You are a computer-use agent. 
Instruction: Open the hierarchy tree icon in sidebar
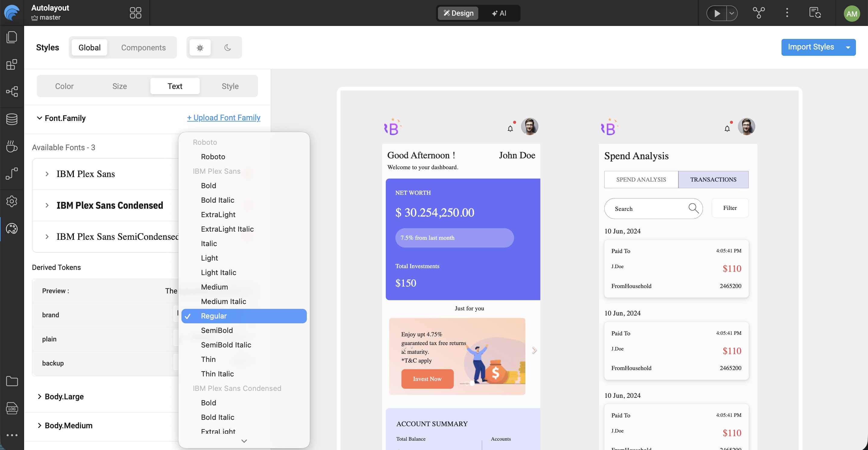coord(12,92)
